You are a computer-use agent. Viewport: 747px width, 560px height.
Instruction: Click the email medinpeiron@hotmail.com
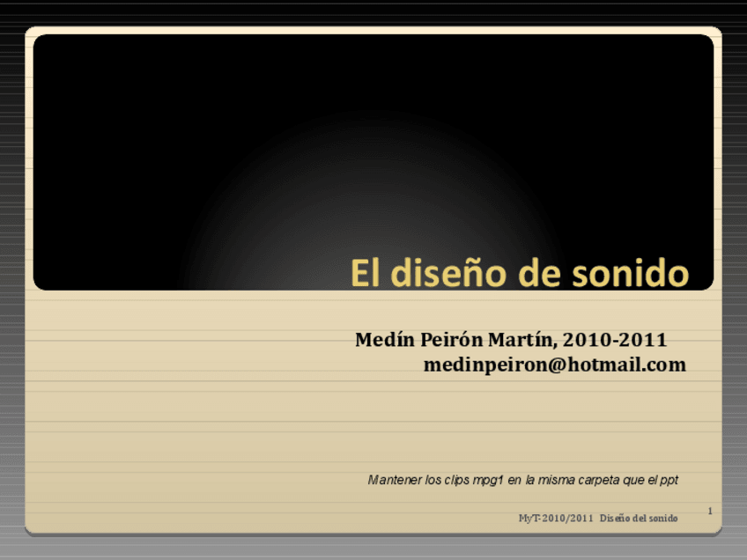(x=554, y=365)
